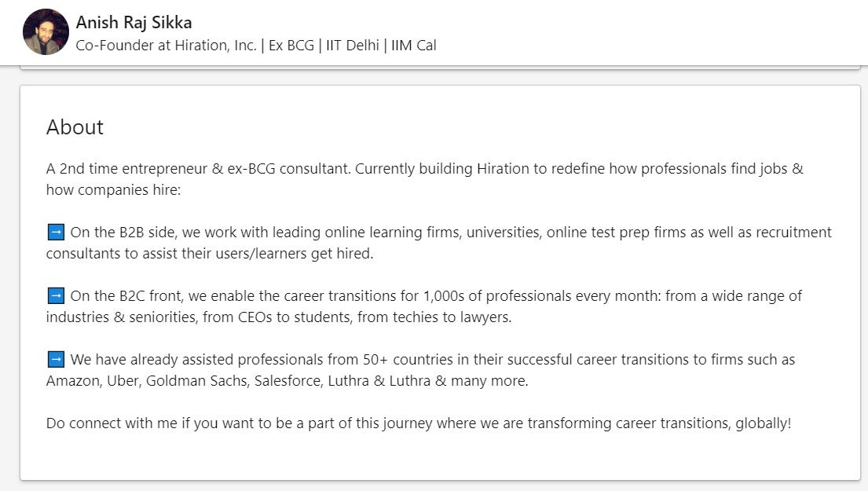
Task: Click "IIT Delhi" in the profile headline
Action: click(x=351, y=46)
